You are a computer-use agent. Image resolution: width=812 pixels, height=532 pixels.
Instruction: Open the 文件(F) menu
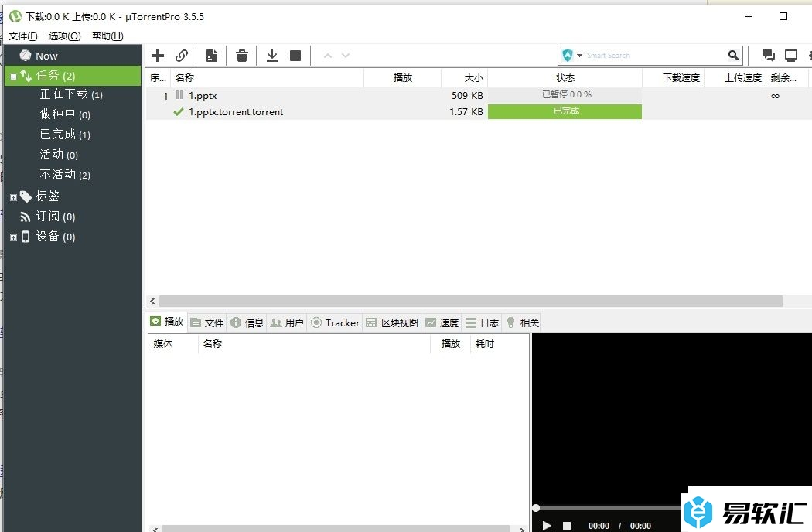(22, 36)
